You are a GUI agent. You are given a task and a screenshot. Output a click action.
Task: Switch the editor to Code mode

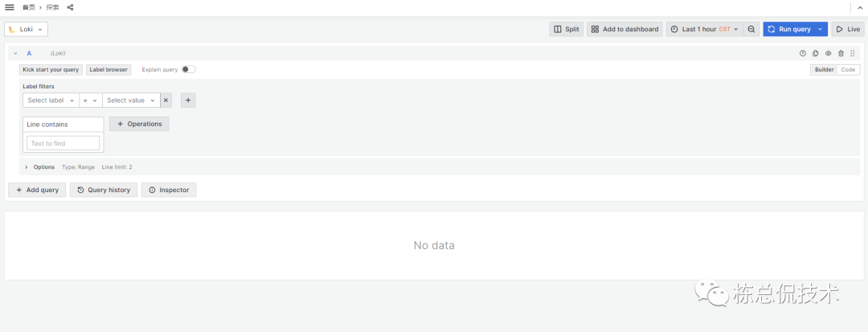tap(848, 69)
